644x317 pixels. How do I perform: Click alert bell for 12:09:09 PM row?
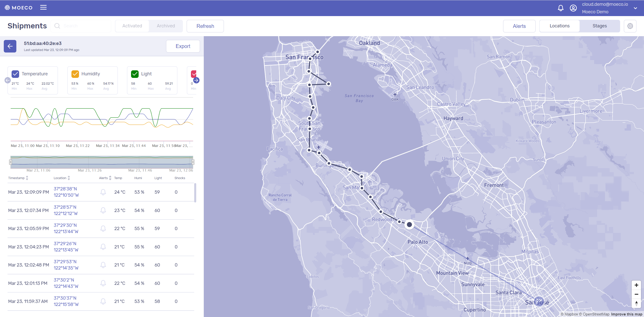103,192
